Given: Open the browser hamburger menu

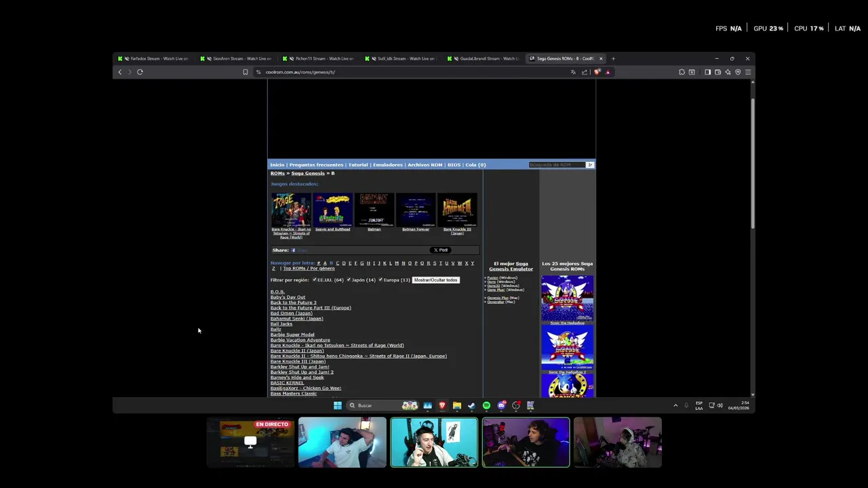Looking at the screenshot, I should pyautogui.click(x=748, y=72).
